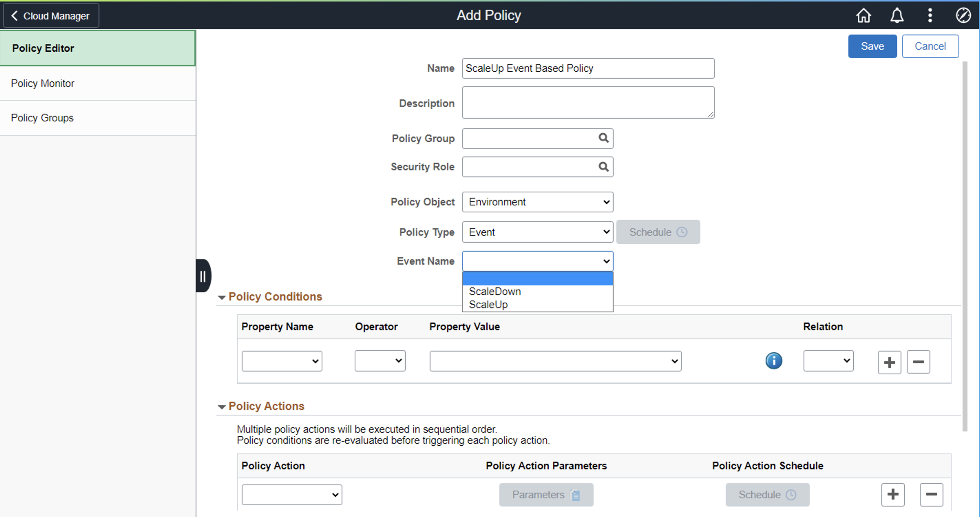Click Security Role lookup magnifier icon
The height and width of the screenshot is (517, 980).
coord(603,166)
